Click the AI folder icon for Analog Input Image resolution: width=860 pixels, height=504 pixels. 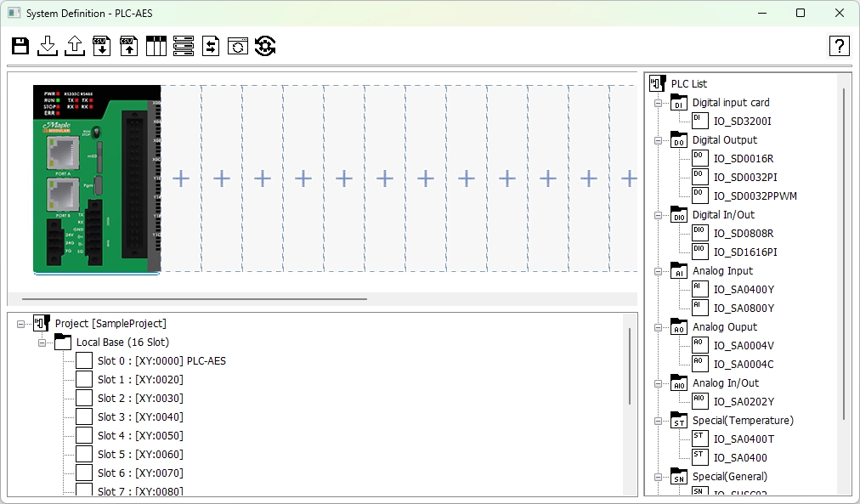pyautogui.click(x=678, y=271)
